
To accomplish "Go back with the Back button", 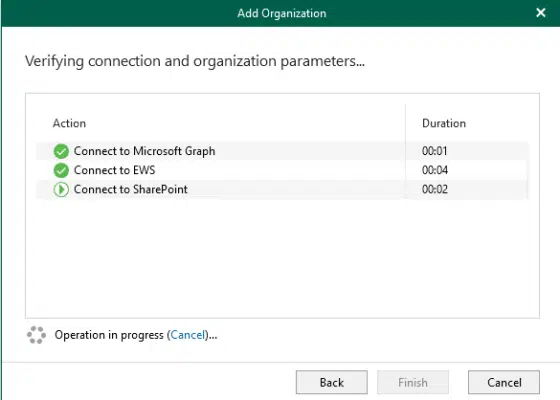I will [x=331, y=382].
